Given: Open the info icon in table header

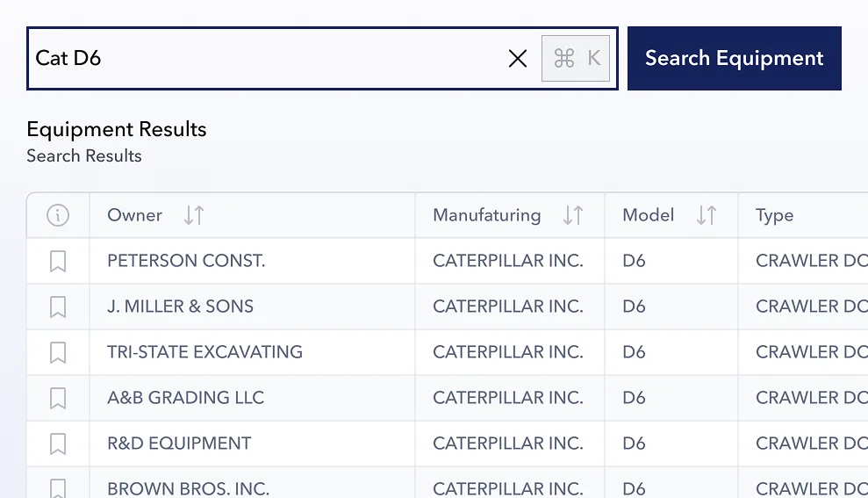Looking at the screenshot, I should coord(58,215).
